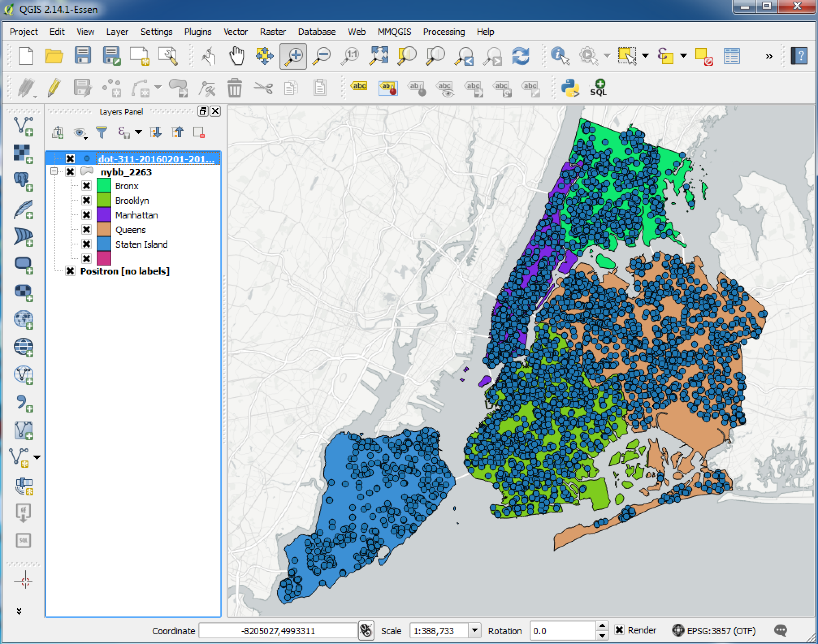Screen dimensions: 818x644
Task: Collapse the nybb_2263 layer tree
Action: [x=53, y=171]
